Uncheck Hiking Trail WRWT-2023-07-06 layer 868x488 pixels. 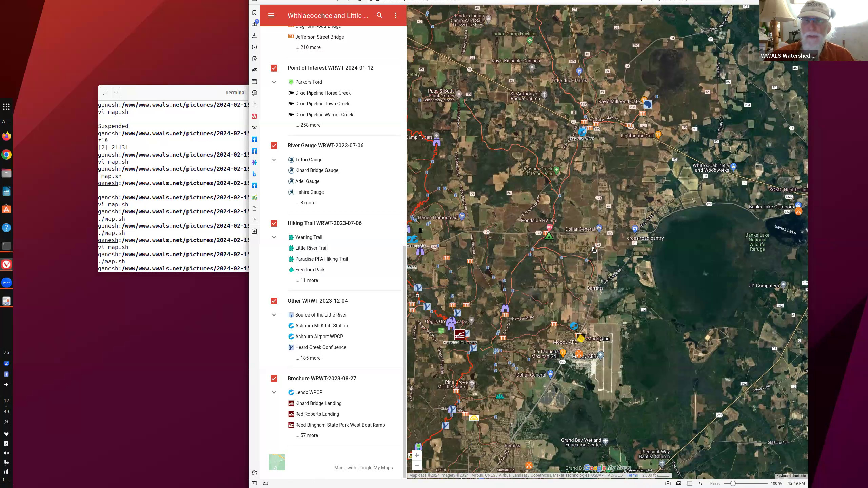click(274, 223)
